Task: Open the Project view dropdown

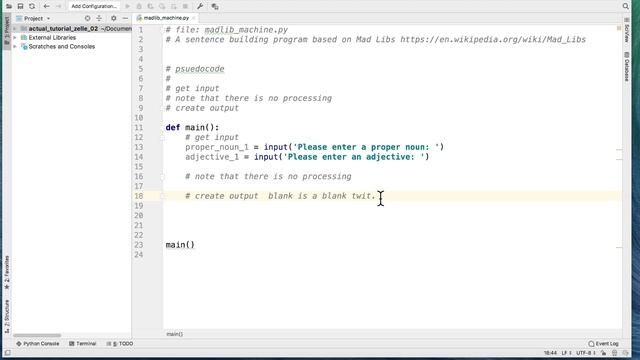Action: pyautogui.click(x=33, y=18)
